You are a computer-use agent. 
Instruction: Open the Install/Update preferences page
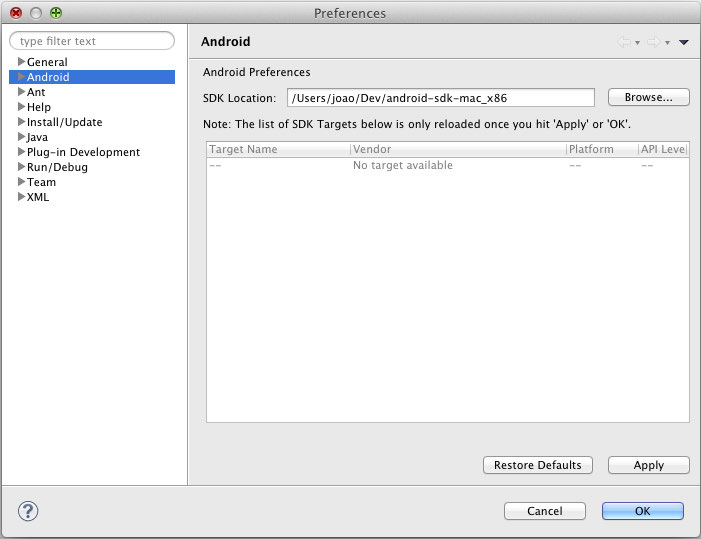tap(64, 122)
